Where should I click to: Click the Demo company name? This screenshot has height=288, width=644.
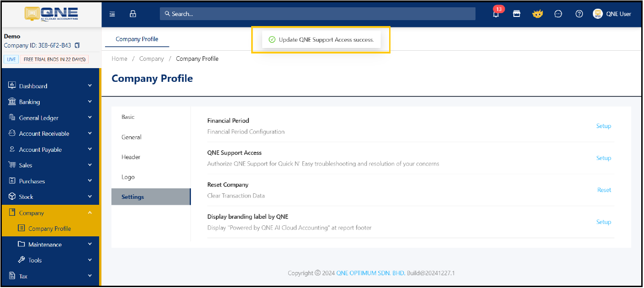point(12,36)
